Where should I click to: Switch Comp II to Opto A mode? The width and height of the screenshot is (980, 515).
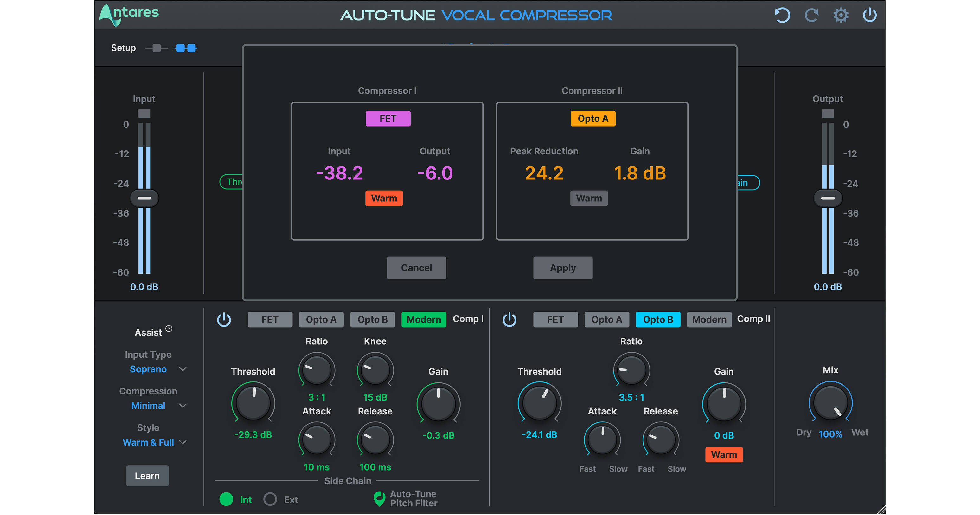pyautogui.click(x=606, y=319)
